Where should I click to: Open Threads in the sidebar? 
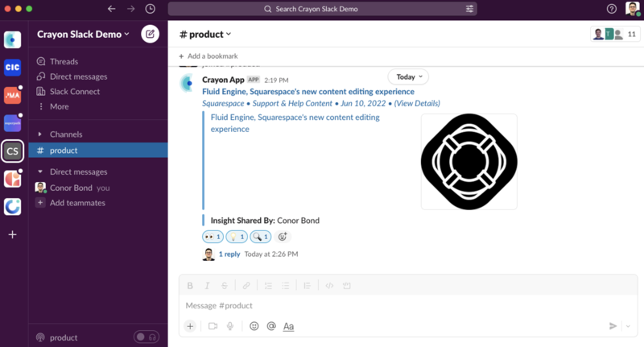click(x=64, y=61)
